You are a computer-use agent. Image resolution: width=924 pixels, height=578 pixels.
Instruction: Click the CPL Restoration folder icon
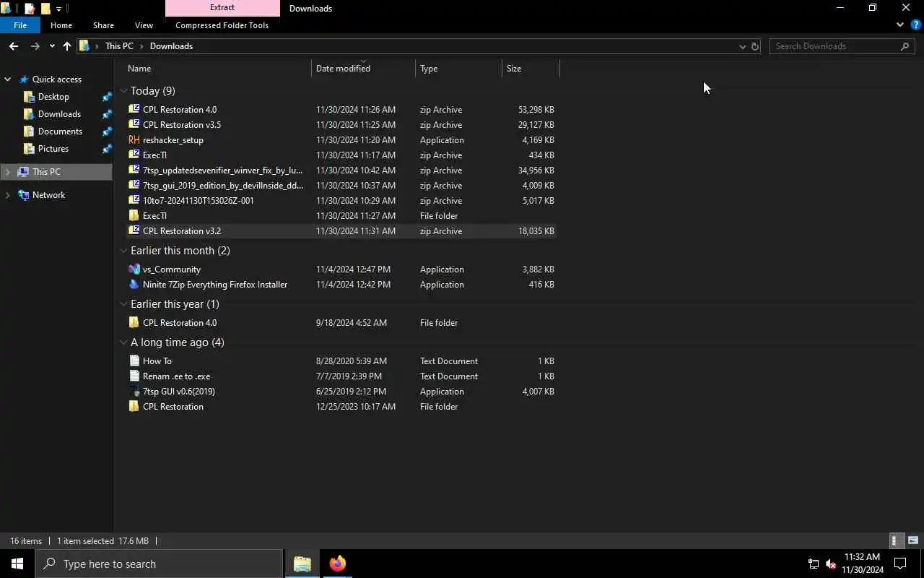pos(134,406)
